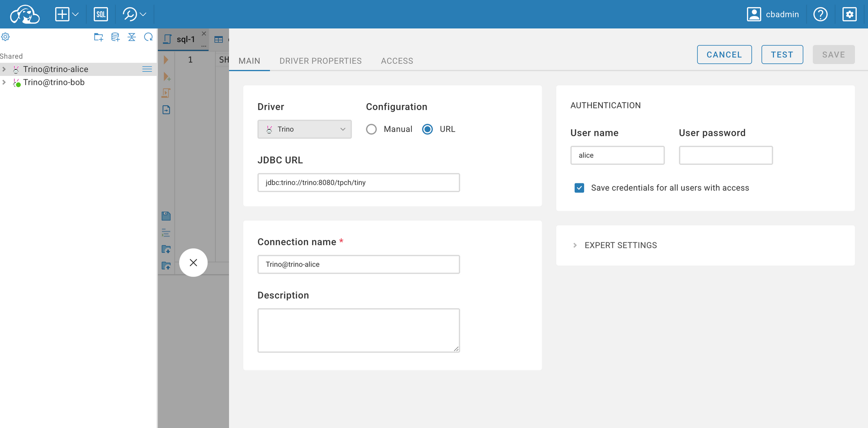Click navigator settings gear icon
This screenshot has width=868, height=428.
[x=6, y=37]
